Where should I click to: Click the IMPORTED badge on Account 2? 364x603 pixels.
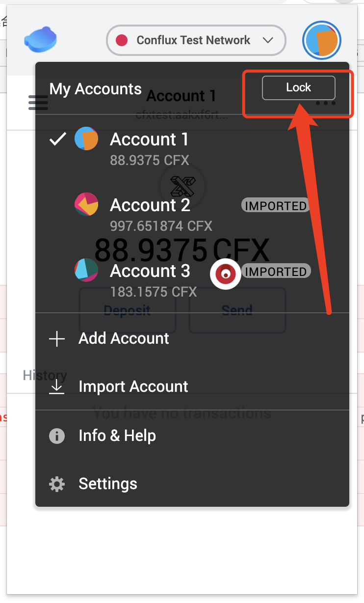click(275, 206)
